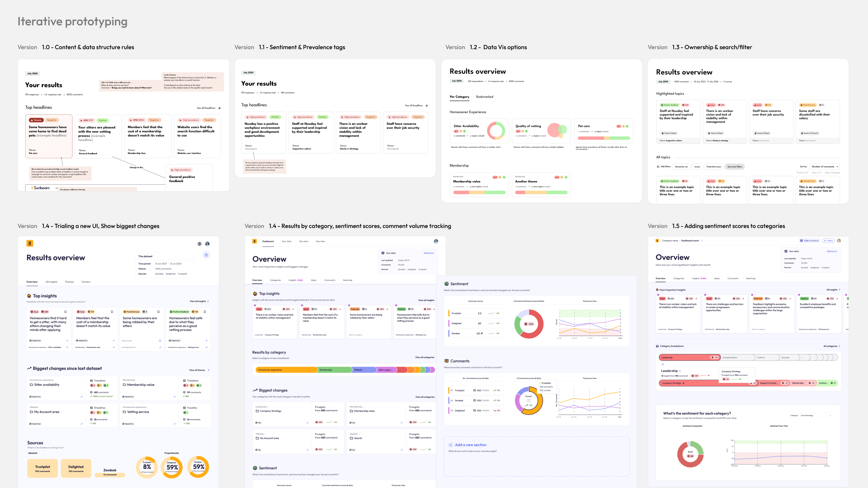Click the Filters button in Version 1.5 header
Viewport: 868px width, 488px height.
tap(828, 241)
